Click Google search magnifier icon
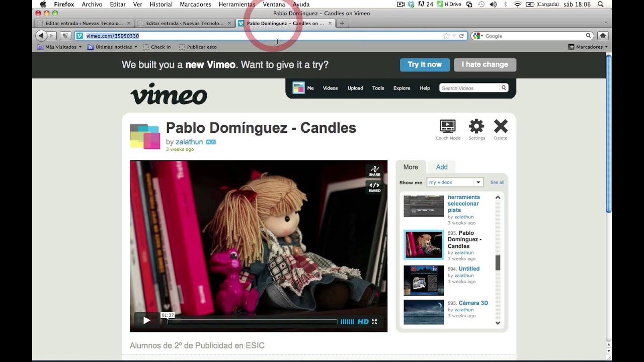This screenshot has width=644, height=362. (x=588, y=36)
